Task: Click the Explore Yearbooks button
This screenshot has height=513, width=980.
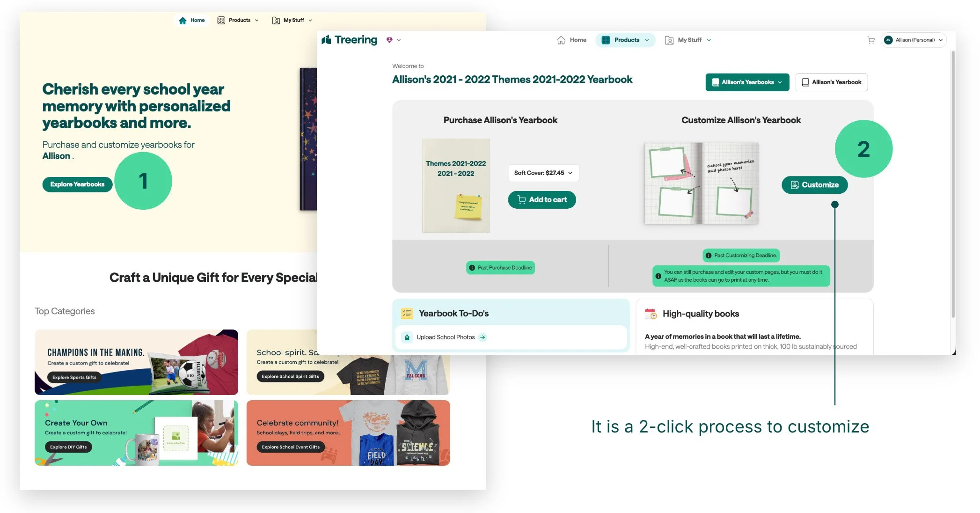Action: (77, 184)
